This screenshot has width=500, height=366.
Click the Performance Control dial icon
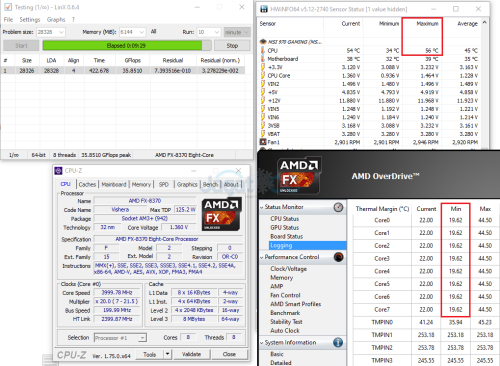338,257
